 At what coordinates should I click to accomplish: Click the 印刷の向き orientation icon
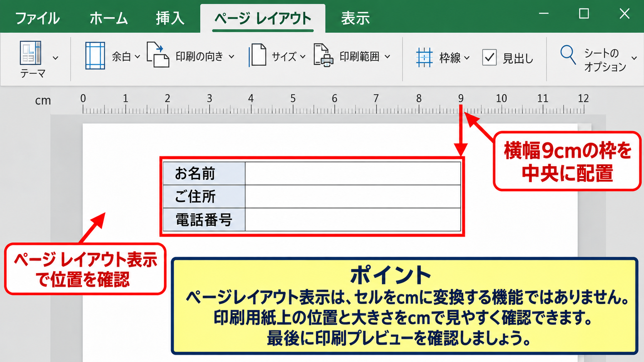pyautogui.click(x=158, y=55)
